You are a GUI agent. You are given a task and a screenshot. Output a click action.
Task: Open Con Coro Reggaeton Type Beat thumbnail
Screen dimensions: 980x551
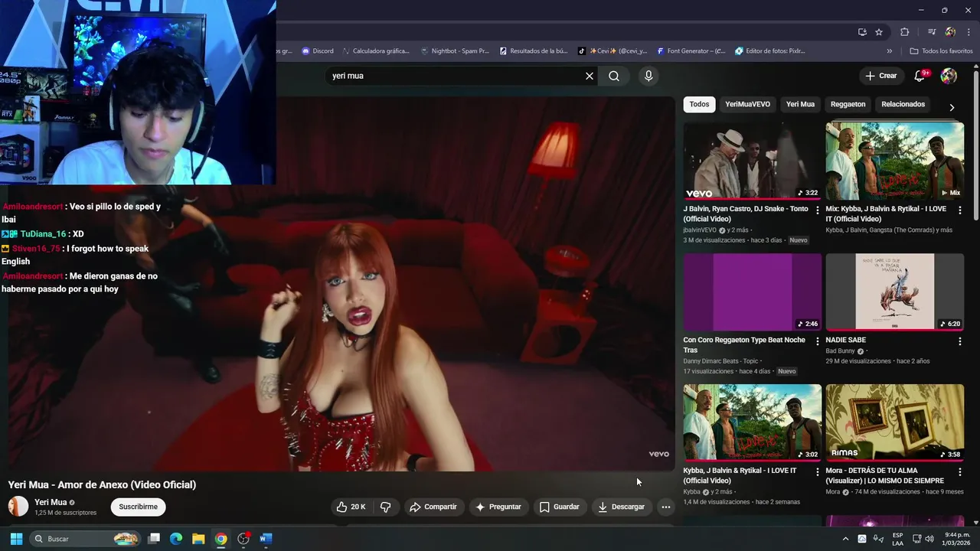pyautogui.click(x=753, y=292)
